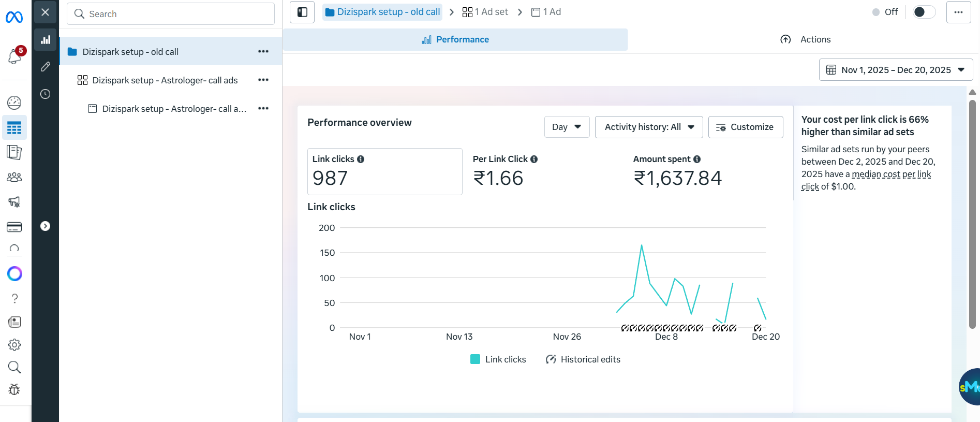Switch to the Performance tab

pyautogui.click(x=455, y=39)
